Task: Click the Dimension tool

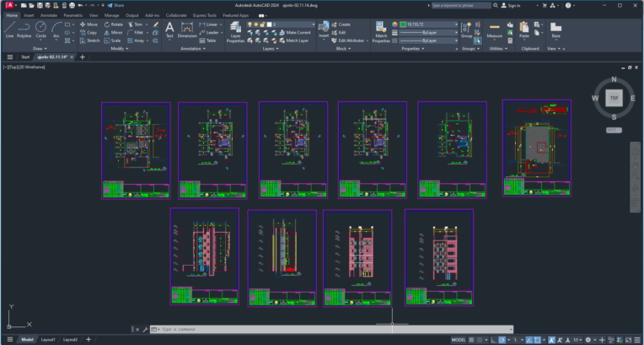Action: coord(187,30)
